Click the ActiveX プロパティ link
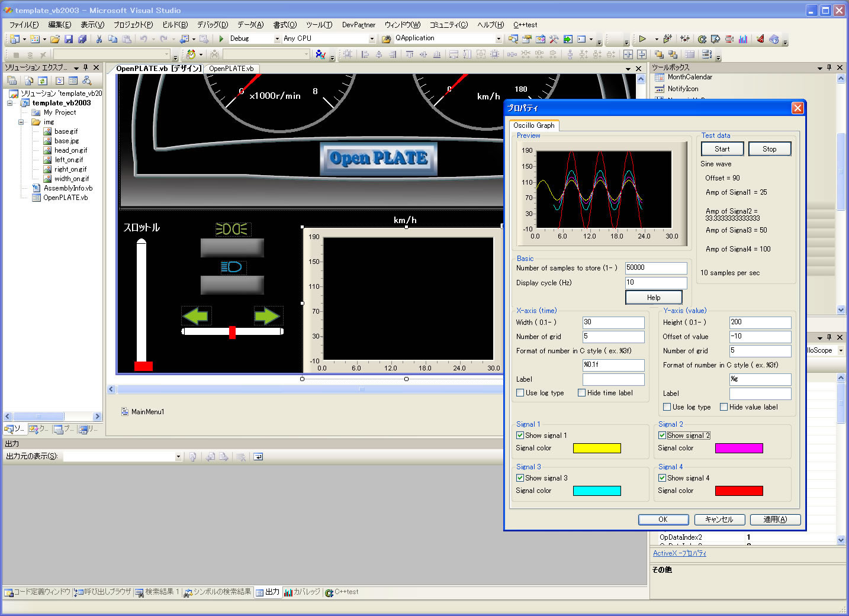849x616 pixels. (x=679, y=553)
